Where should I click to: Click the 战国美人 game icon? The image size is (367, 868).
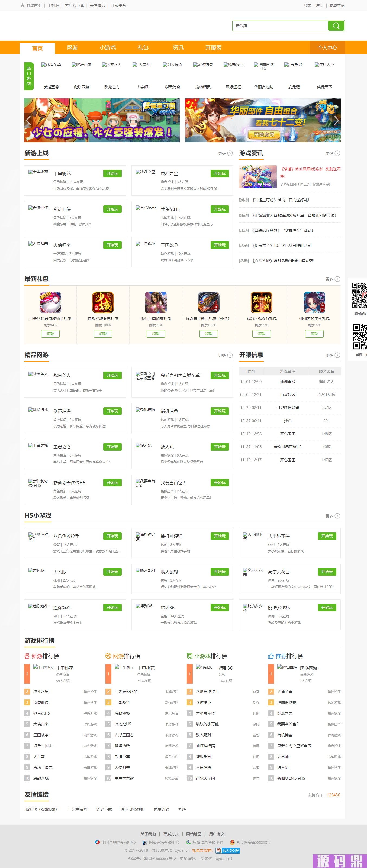pos(38,374)
